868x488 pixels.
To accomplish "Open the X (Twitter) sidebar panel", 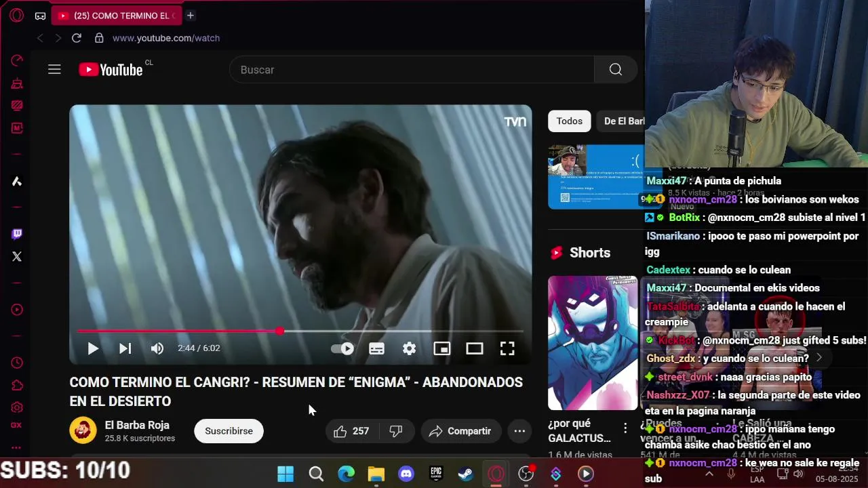I will (x=17, y=256).
